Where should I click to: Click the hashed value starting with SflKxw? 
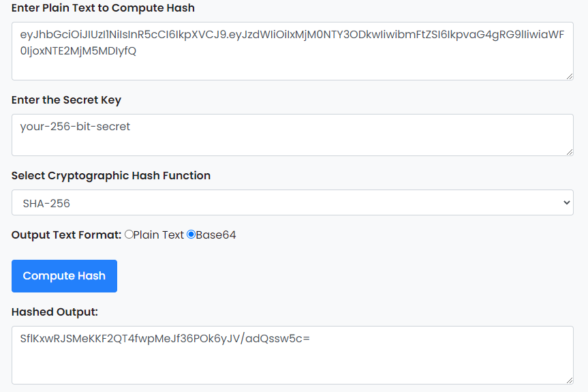tap(165, 338)
